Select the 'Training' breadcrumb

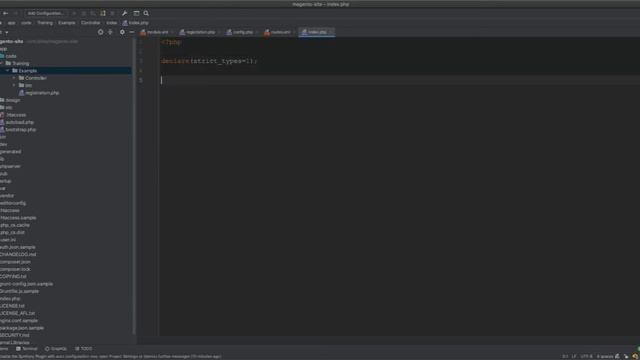[45, 23]
